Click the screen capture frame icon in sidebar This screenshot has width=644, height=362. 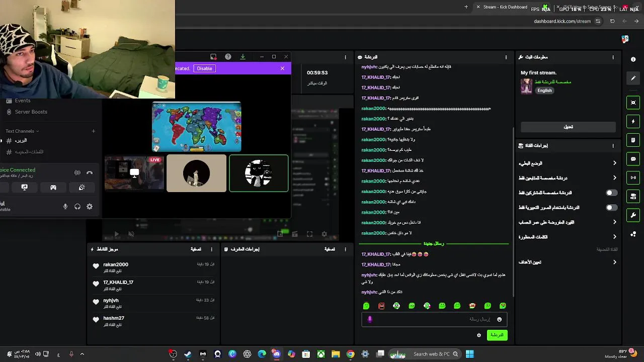pyautogui.click(x=633, y=103)
